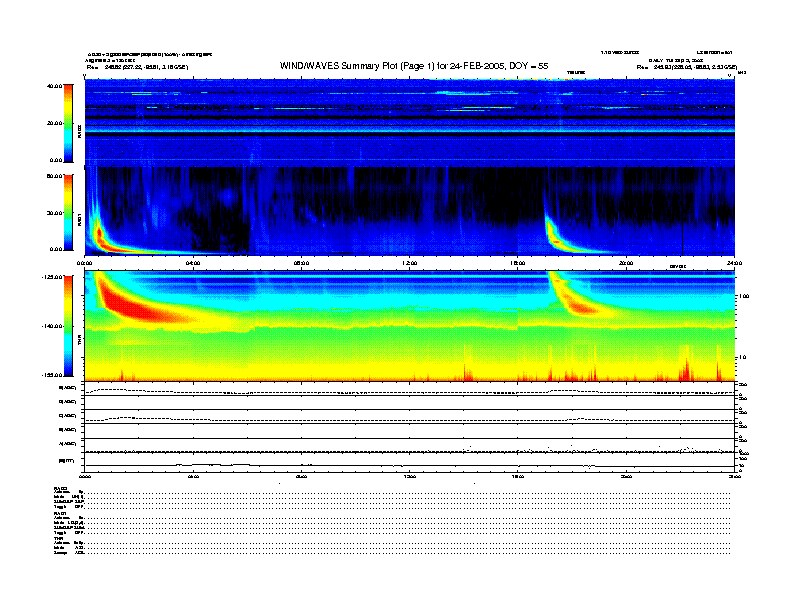This screenshot has height=612, width=792.
Task: Click the -140.00 label on TNR scale
Action: point(52,326)
